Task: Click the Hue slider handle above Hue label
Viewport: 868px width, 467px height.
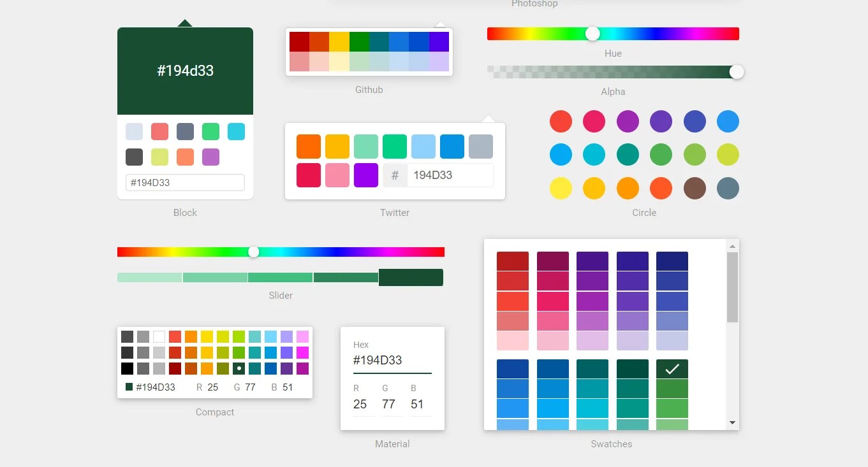Action: pyautogui.click(x=592, y=34)
